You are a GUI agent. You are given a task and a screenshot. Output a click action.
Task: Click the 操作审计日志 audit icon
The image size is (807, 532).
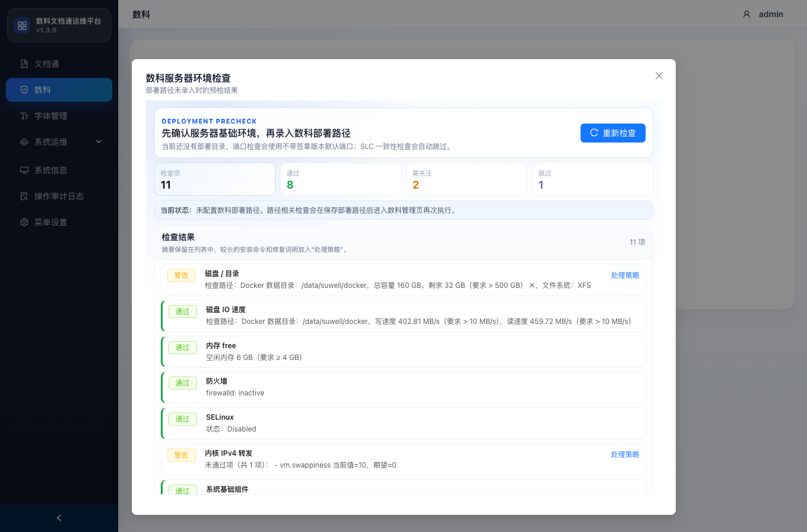click(24, 196)
